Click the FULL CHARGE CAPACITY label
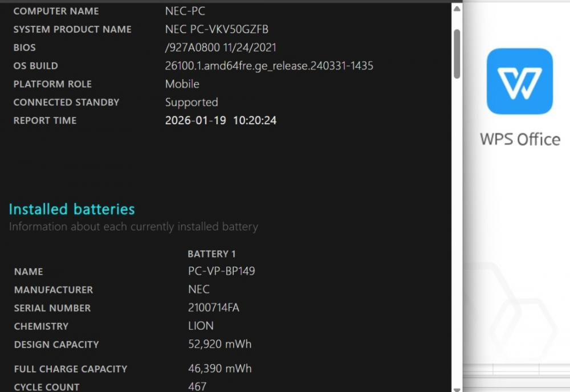 [71, 369]
